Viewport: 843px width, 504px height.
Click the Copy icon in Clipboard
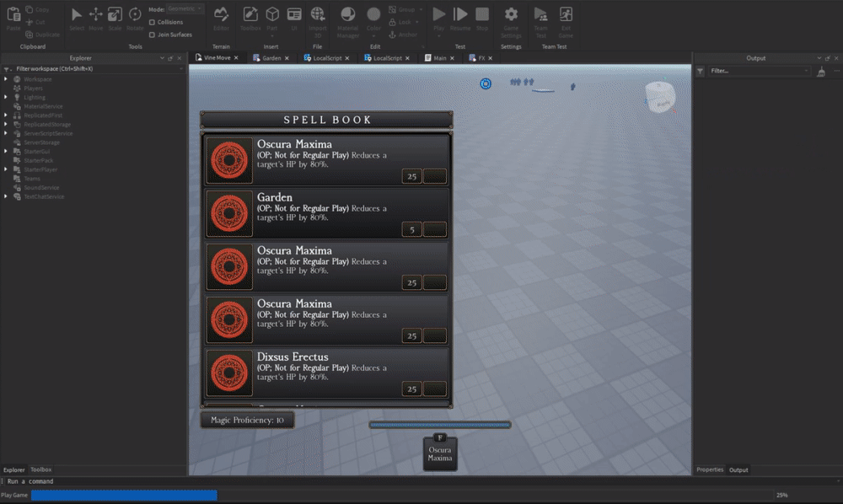(x=29, y=9)
